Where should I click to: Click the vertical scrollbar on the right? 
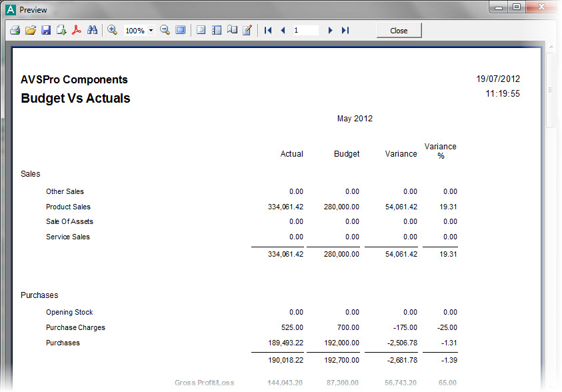tap(551, 200)
